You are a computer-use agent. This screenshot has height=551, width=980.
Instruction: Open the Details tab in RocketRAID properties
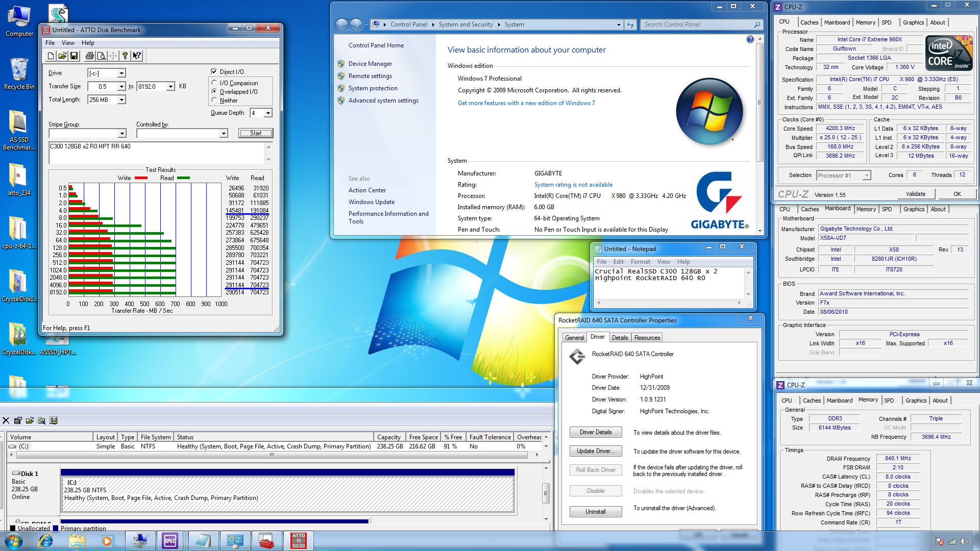click(620, 338)
